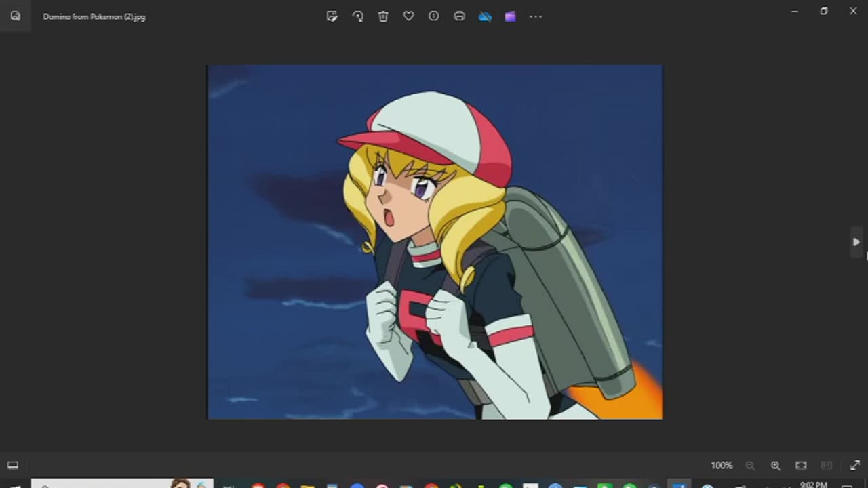Show file info with the info icon
The height and width of the screenshot is (488, 868).
pos(434,16)
